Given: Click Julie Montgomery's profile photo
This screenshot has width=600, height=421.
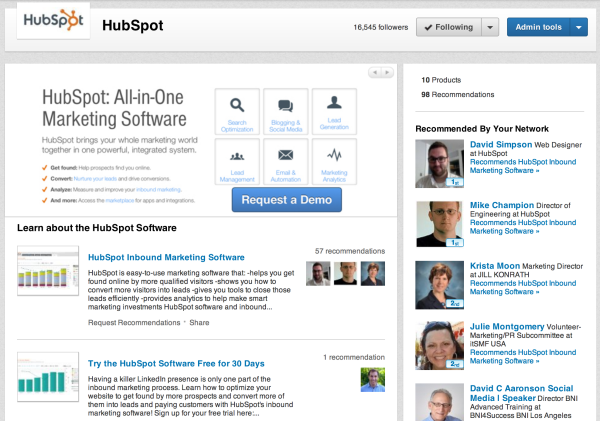Looking at the screenshot, I should [440, 346].
